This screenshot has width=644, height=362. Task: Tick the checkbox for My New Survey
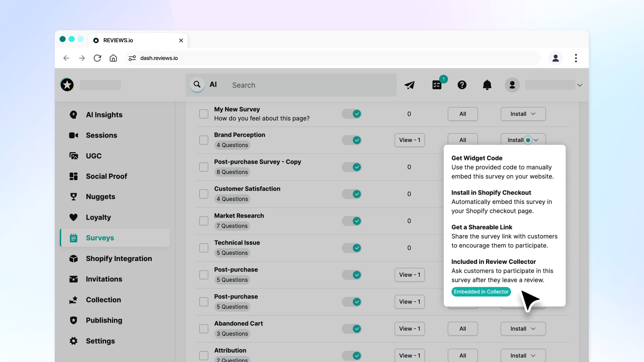pos(204,114)
